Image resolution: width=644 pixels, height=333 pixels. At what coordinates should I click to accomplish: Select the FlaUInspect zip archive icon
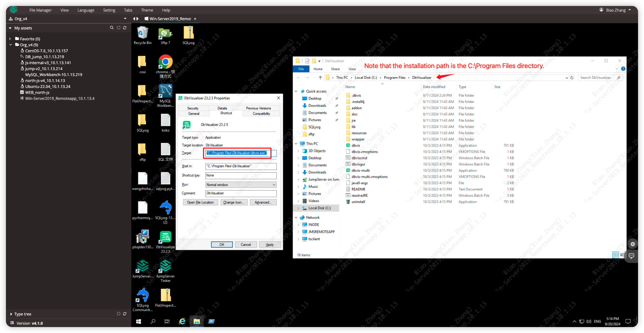coord(165,298)
